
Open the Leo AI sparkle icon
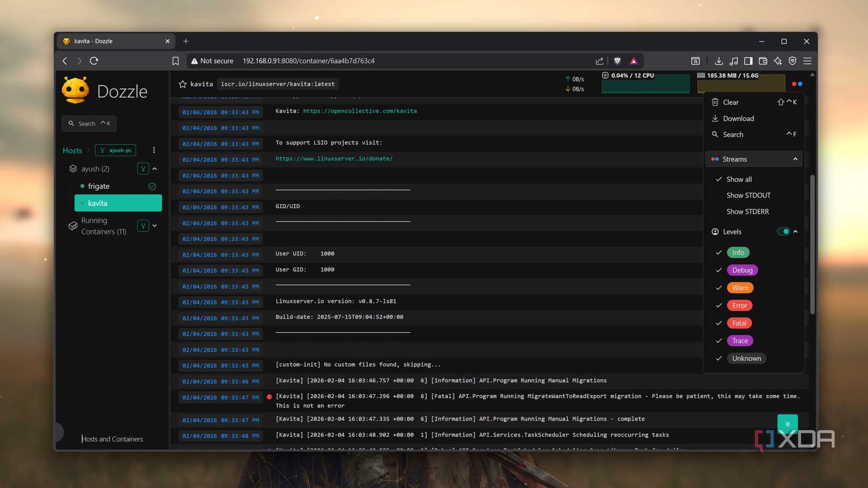(x=778, y=61)
